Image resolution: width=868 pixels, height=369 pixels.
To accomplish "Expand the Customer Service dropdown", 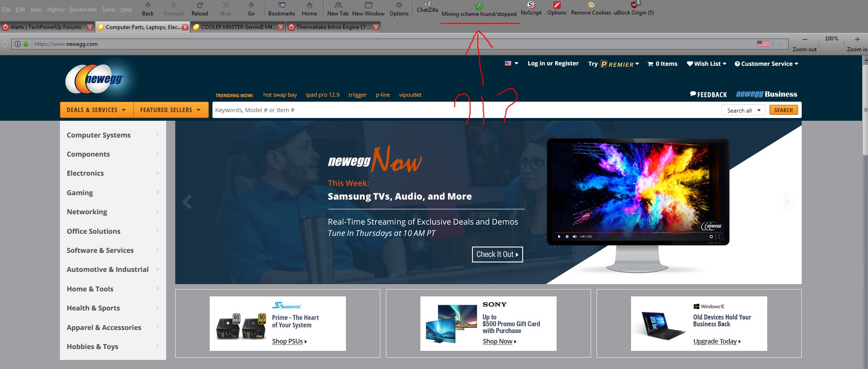I will [766, 64].
